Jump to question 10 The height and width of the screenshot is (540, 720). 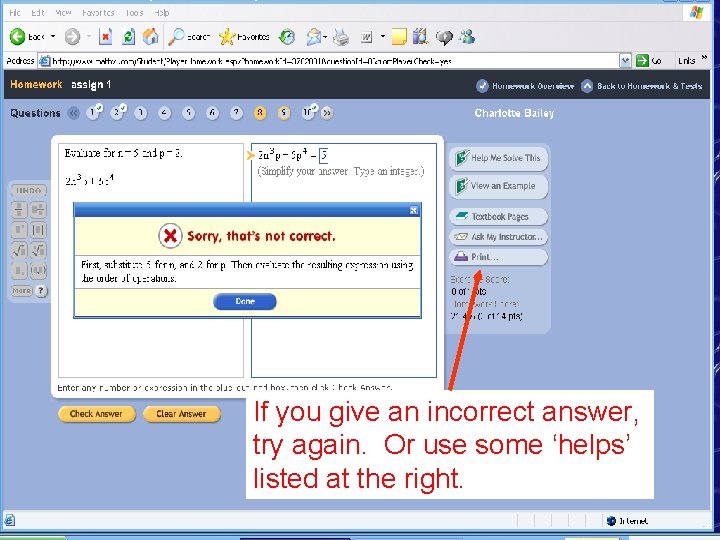(309, 113)
